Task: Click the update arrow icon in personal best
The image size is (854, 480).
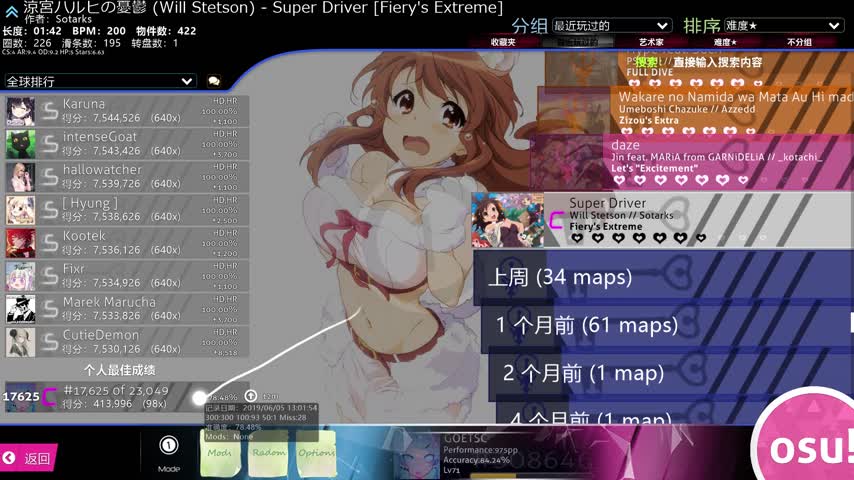Action: 251,396
